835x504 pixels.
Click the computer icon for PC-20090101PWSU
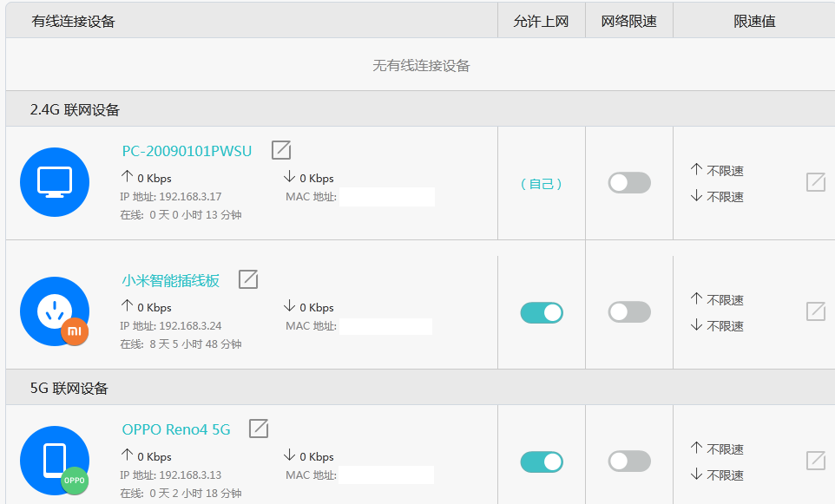click(55, 182)
